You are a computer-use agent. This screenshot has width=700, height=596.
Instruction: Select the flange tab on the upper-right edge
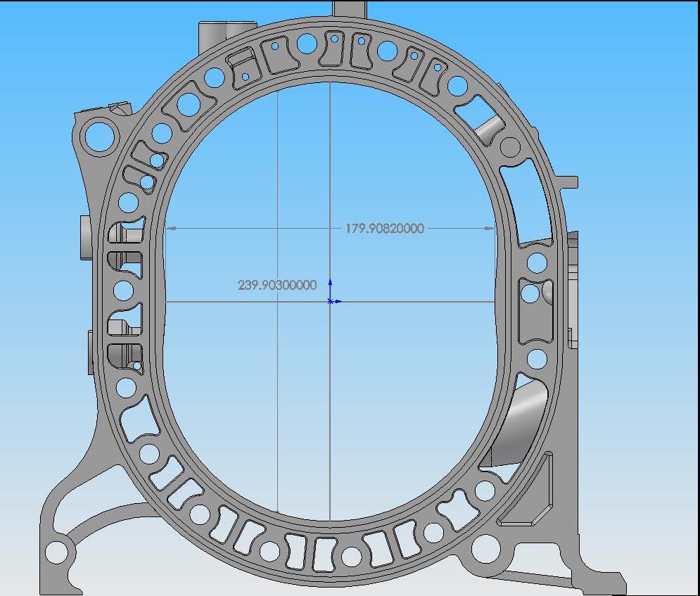(568, 182)
